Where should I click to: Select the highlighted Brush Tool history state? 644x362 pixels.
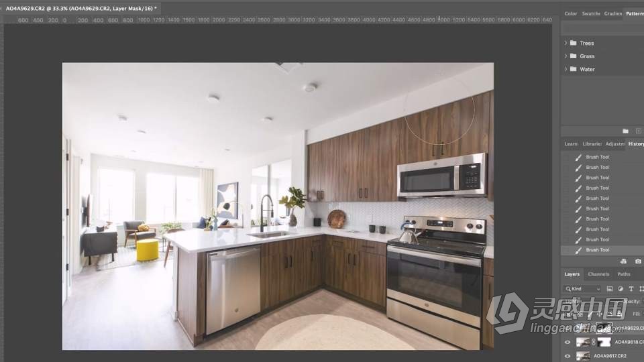click(602, 250)
